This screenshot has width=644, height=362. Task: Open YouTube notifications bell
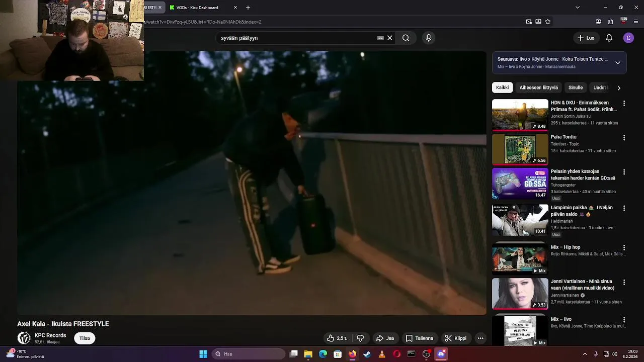tap(609, 38)
